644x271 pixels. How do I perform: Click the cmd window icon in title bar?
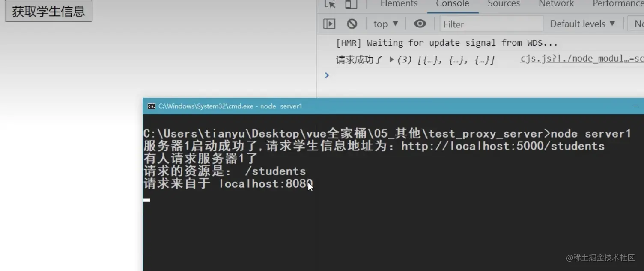[x=151, y=106]
